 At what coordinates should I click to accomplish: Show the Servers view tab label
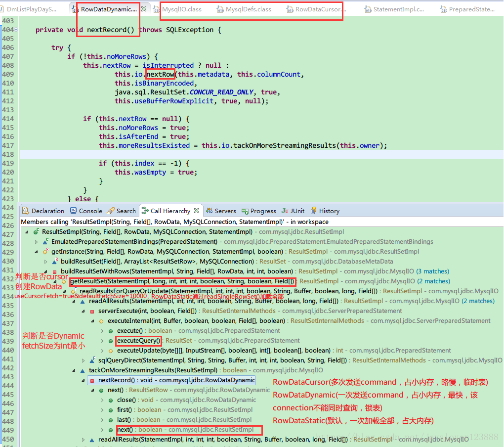(225, 211)
